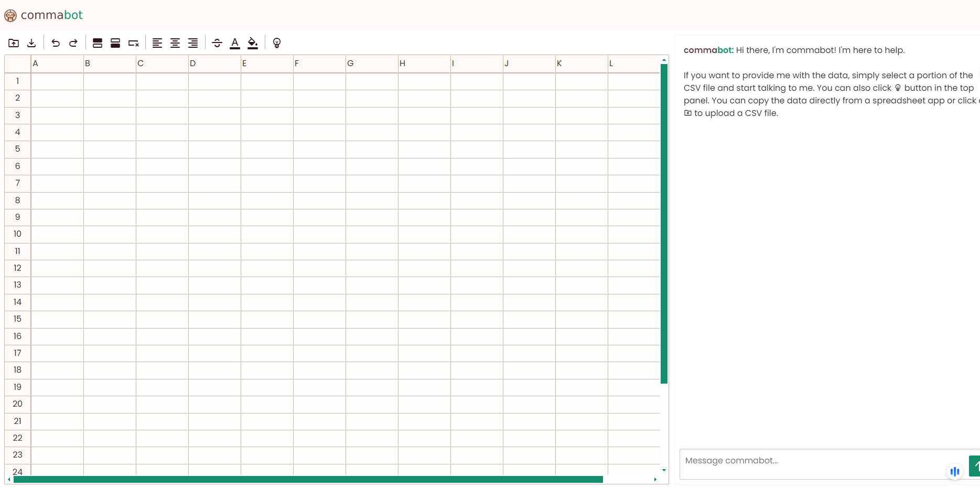This screenshot has height=487, width=980.
Task: Select the column D header
Action: tap(214, 63)
